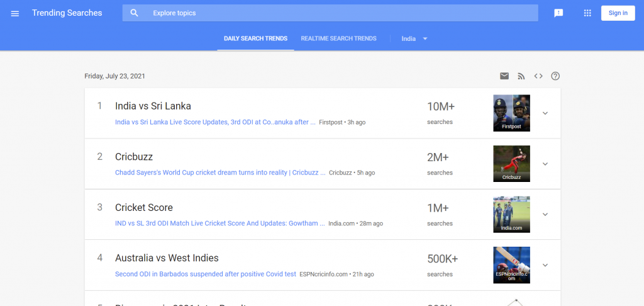
Task: Expand the Australia vs West Indies row
Action: click(x=545, y=265)
